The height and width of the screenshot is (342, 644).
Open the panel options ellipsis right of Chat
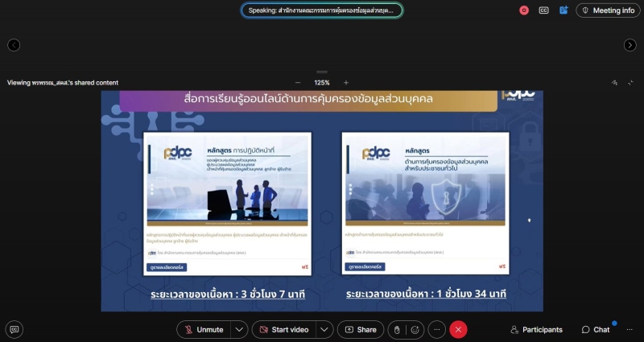(x=630, y=329)
